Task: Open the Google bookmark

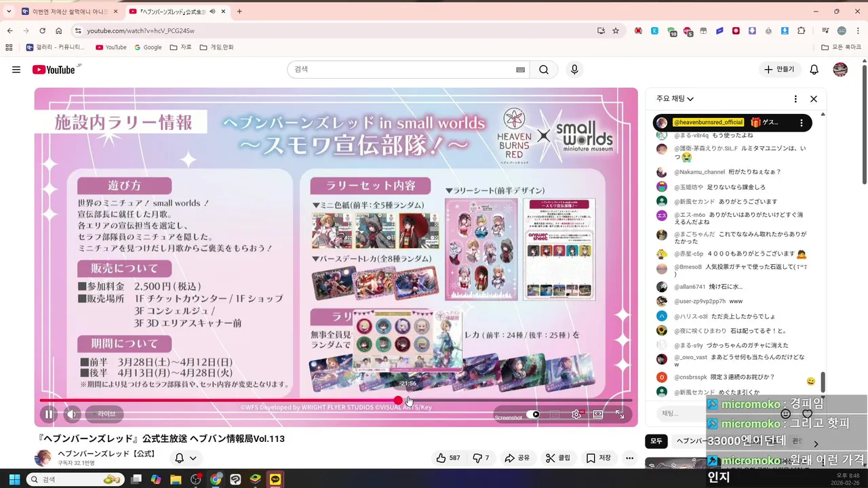Action: coord(148,47)
